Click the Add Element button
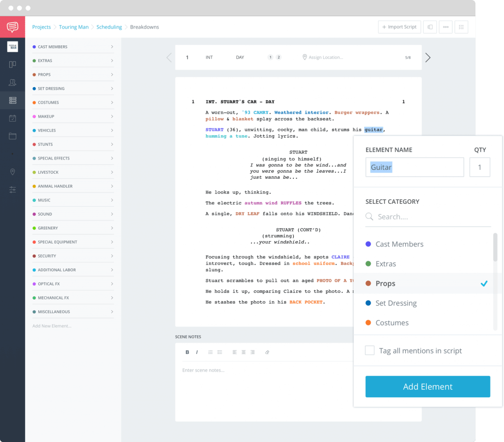The width and height of the screenshot is (504, 442). click(427, 386)
